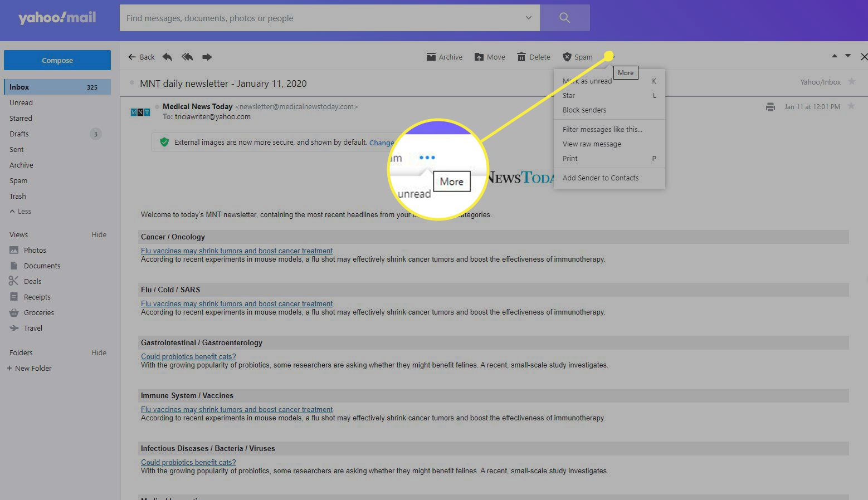This screenshot has width=868, height=500.
Task: Open flu vaccines link under Cancer / Oncology
Action: [237, 251]
